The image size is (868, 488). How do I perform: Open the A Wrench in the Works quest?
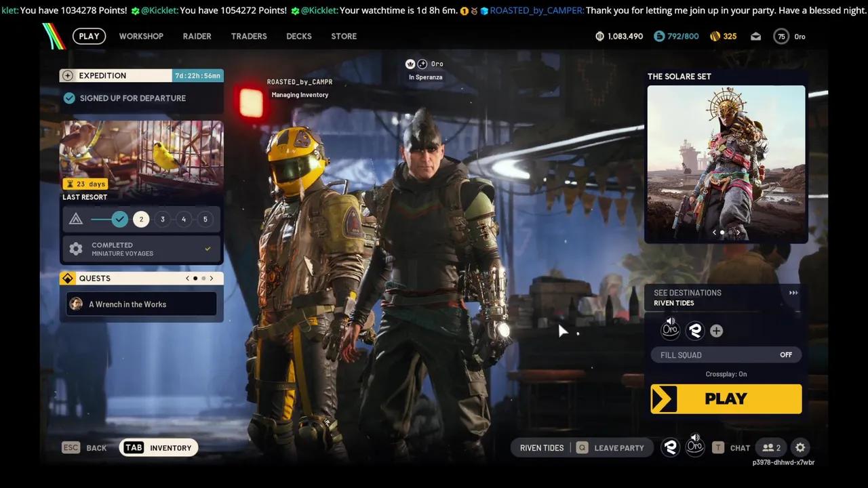142,304
